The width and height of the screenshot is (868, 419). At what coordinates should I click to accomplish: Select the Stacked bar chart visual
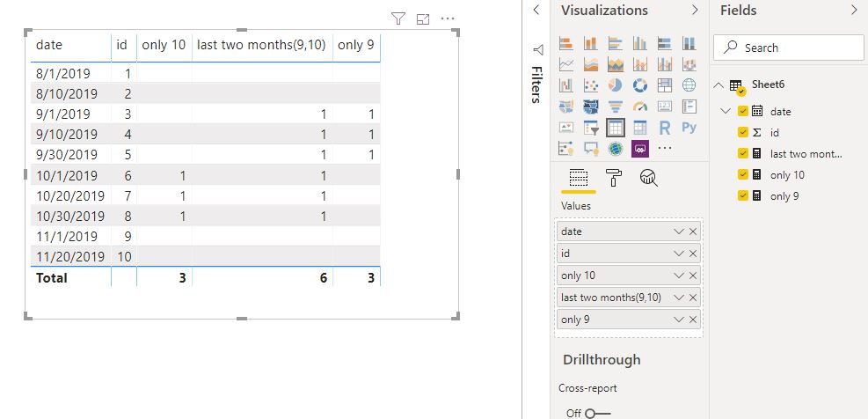tap(565, 43)
